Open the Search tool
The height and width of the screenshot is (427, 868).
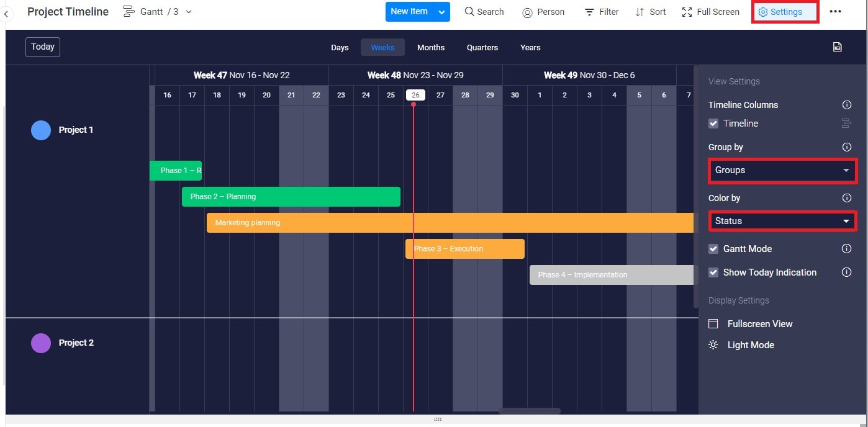point(484,12)
